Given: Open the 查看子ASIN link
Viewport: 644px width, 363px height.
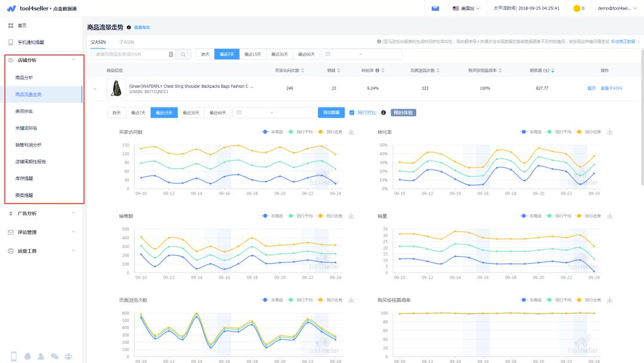Looking at the screenshot, I should tap(611, 88).
